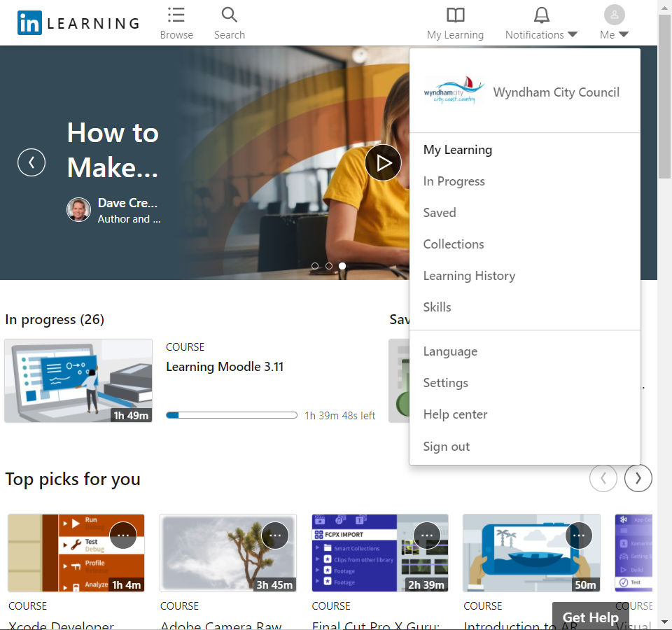Click the Get Help button
Image resolution: width=672 pixels, height=630 pixels.
(x=590, y=617)
